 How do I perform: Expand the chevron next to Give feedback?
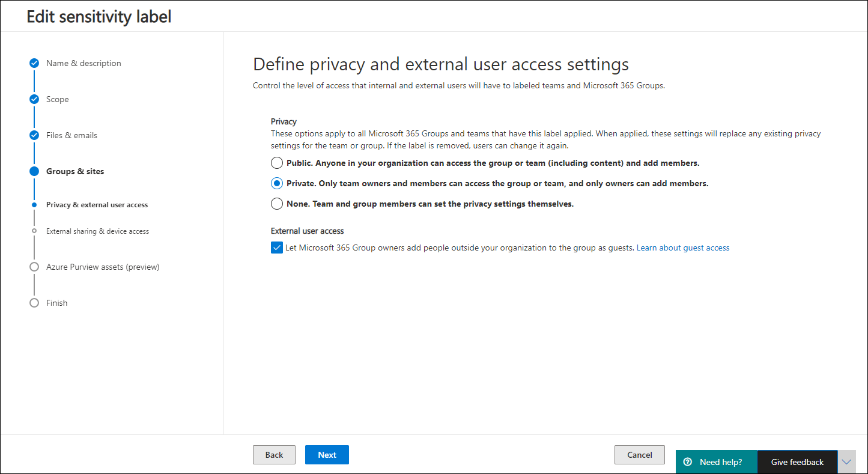pos(846,462)
